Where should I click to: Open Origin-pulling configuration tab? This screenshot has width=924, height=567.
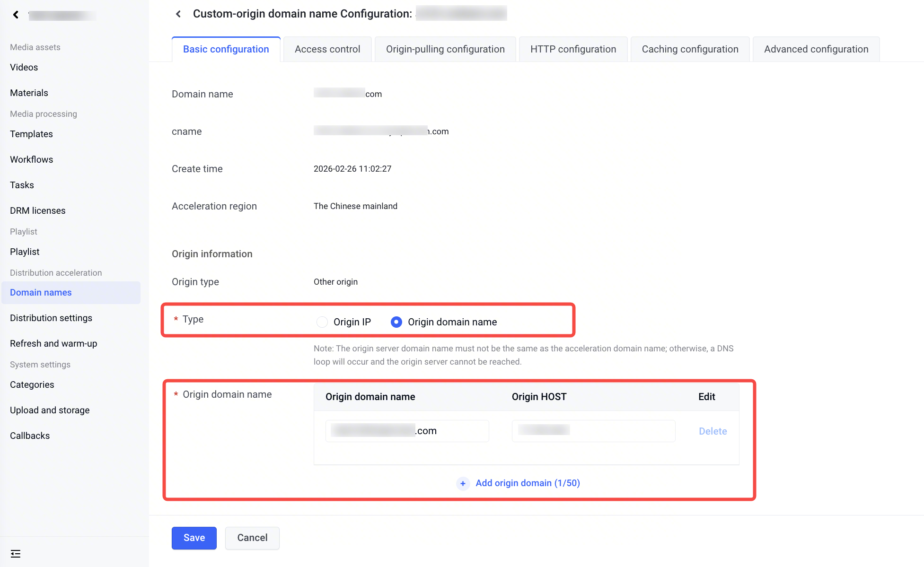point(445,49)
